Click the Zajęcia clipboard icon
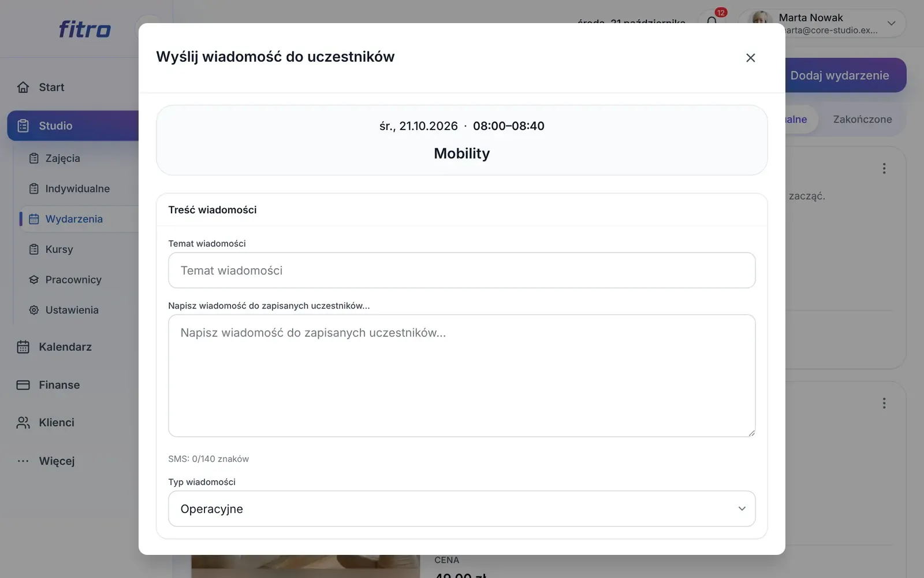Viewport: 924px width, 578px height. 34,158
